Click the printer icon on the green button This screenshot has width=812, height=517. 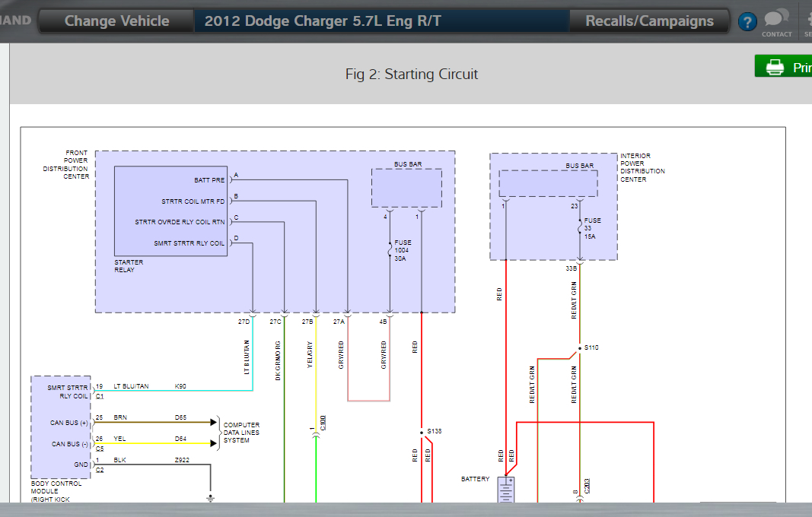coord(775,67)
